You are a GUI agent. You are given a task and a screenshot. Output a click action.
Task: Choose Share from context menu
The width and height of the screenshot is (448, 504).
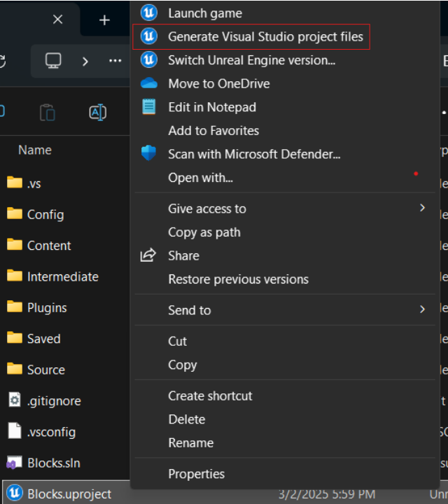click(184, 256)
